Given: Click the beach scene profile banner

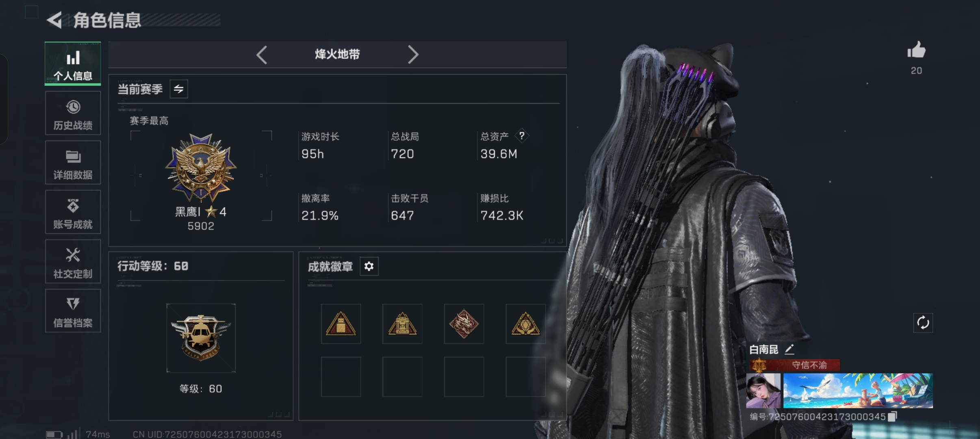Looking at the screenshot, I should pos(858,391).
